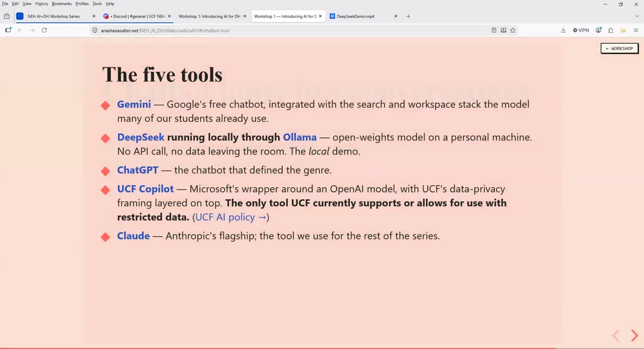The width and height of the screenshot is (644, 349).
Task: Close the Discord #general tab
Action: (169, 16)
